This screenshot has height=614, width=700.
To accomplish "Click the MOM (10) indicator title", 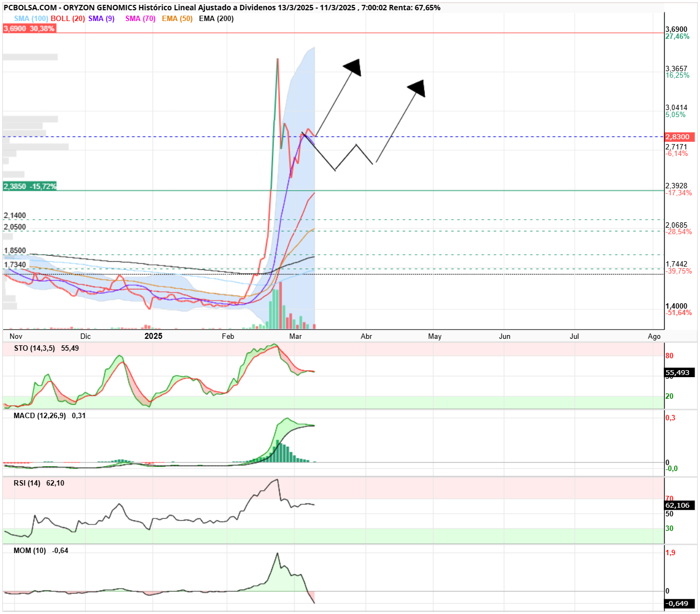I will [x=30, y=551].
